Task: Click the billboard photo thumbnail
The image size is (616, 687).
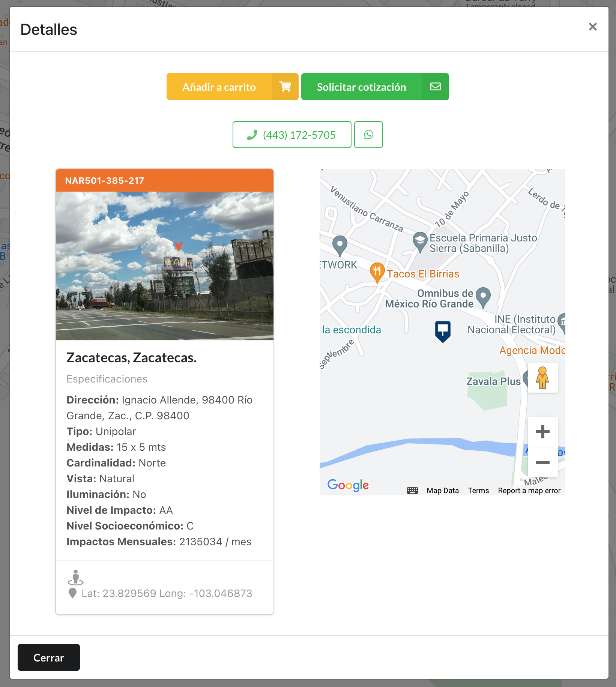Action: tap(165, 265)
